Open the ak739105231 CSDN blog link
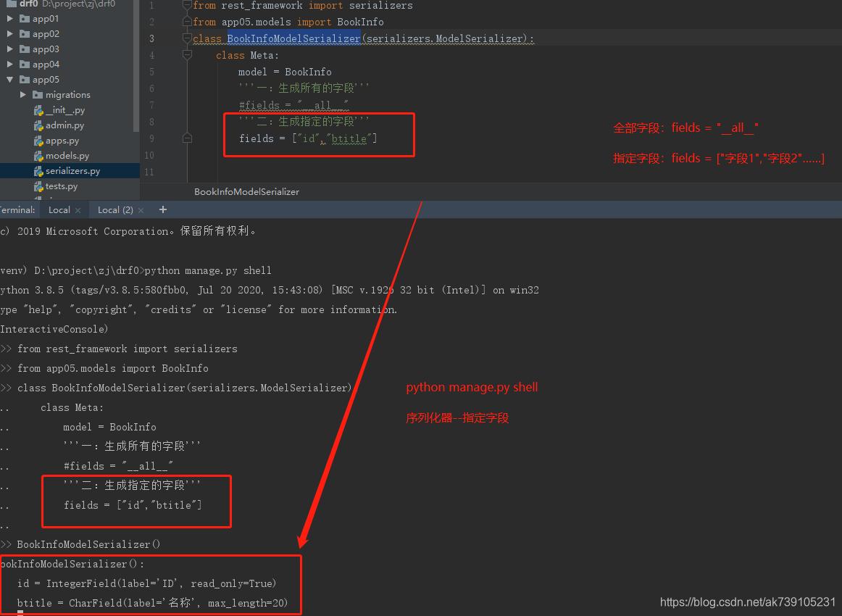The width and height of the screenshot is (842, 616). coord(747,602)
